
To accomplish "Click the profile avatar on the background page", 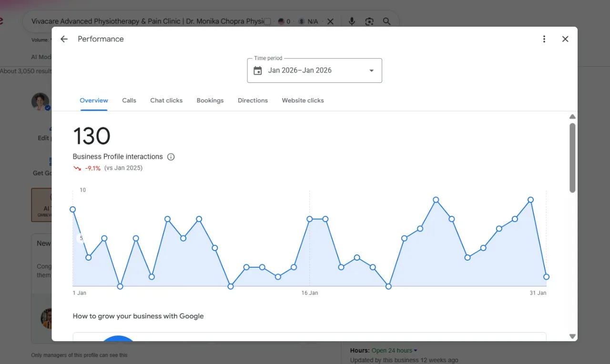I will coord(41,101).
